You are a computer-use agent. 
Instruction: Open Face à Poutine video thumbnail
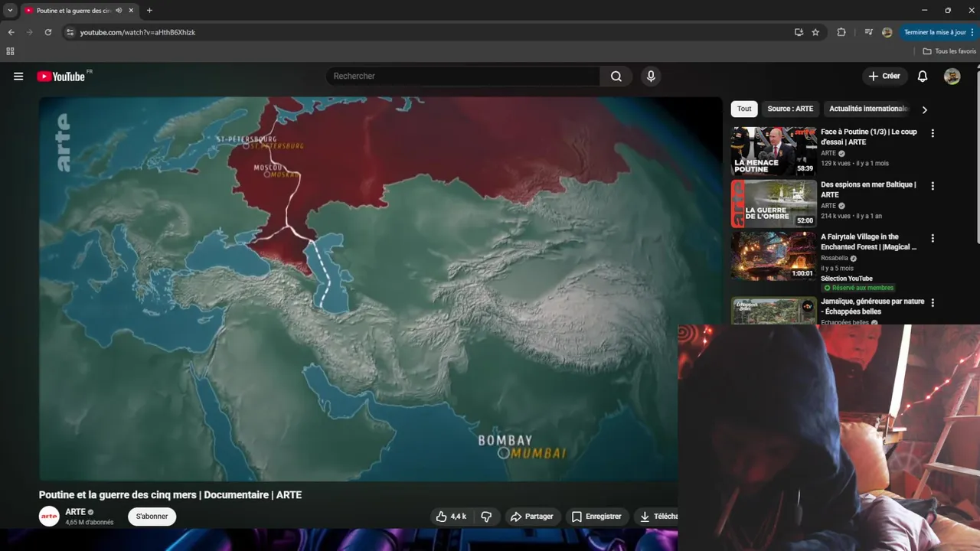[774, 152]
